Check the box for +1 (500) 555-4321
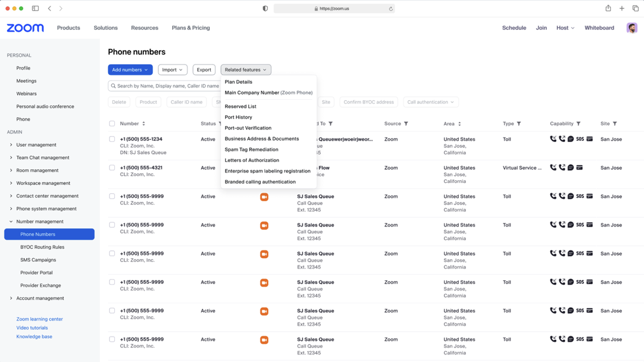The height and width of the screenshot is (362, 644). click(112, 167)
